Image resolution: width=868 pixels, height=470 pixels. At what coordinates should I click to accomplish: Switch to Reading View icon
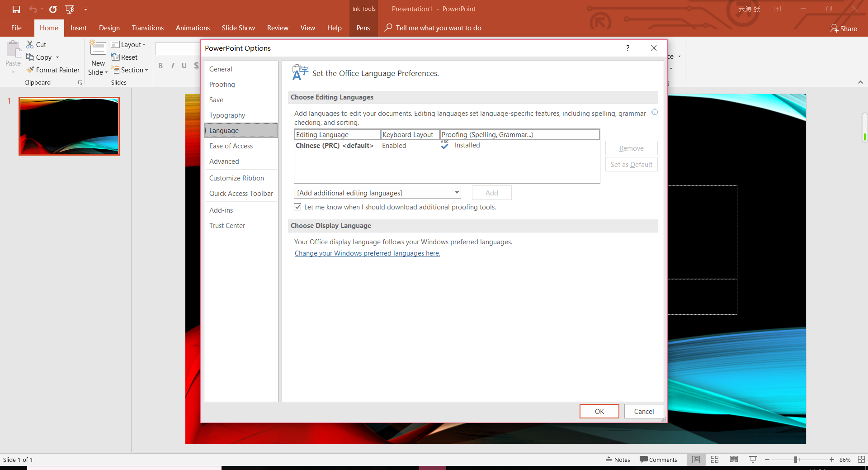734,460
